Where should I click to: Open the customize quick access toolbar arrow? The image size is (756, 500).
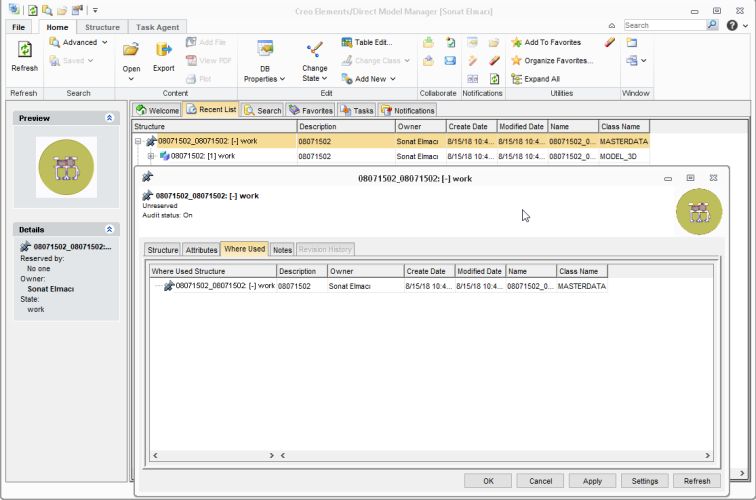tap(95, 10)
